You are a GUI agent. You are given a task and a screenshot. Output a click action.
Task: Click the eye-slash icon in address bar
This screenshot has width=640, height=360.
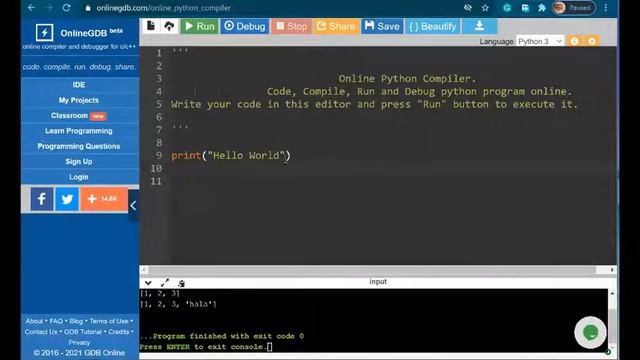pyautogui.click(x=468, y=8)
